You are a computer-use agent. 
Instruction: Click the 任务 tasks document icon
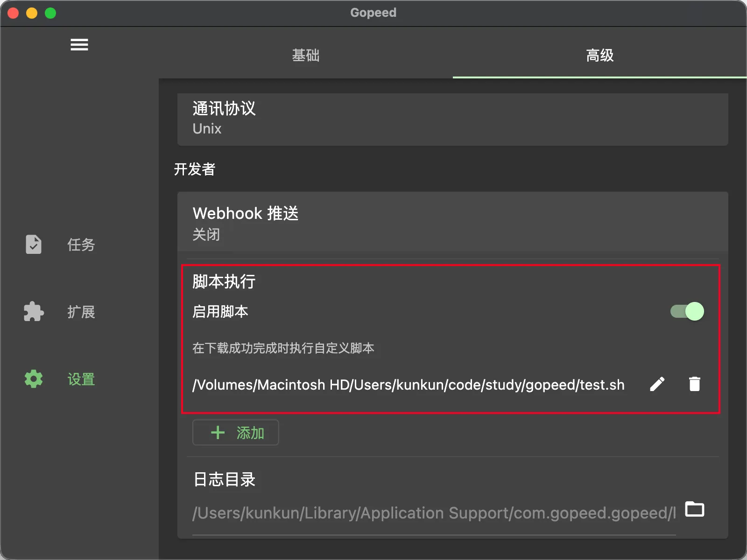point(34,245)
